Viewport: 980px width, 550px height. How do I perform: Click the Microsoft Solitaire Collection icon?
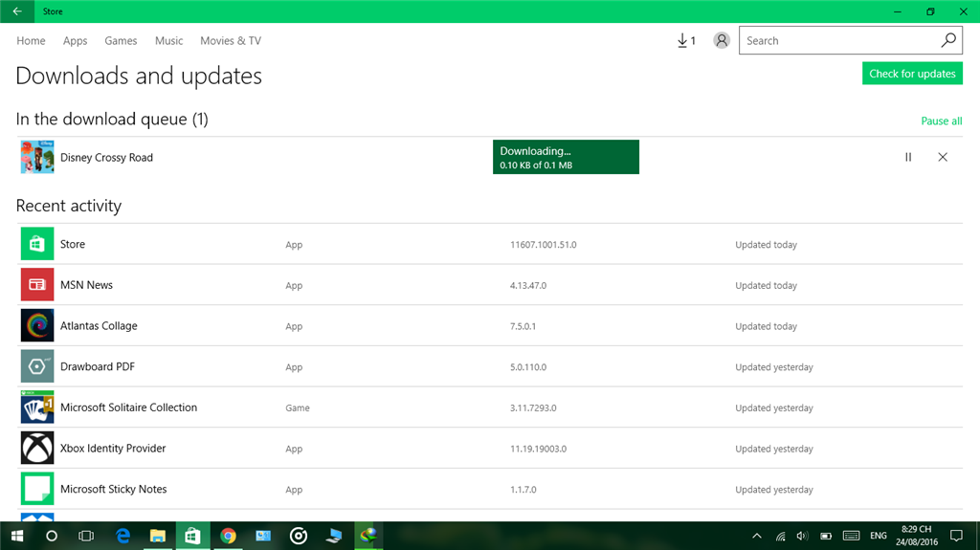pos(37,407)
